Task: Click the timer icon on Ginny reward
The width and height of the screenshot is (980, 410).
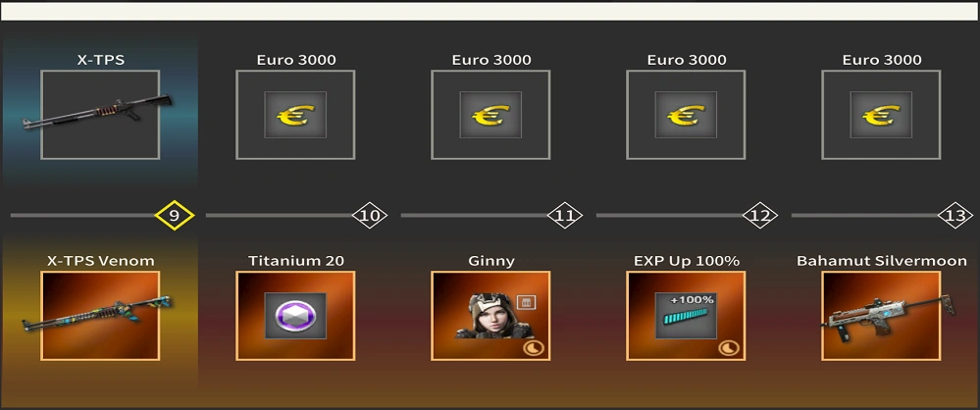Action: click(533, 348)
